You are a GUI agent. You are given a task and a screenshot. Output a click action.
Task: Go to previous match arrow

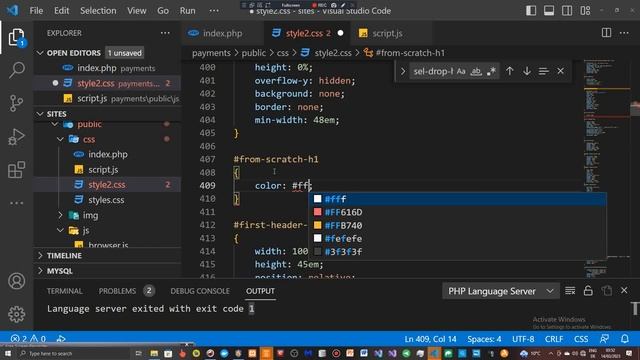tap(509, 71)
